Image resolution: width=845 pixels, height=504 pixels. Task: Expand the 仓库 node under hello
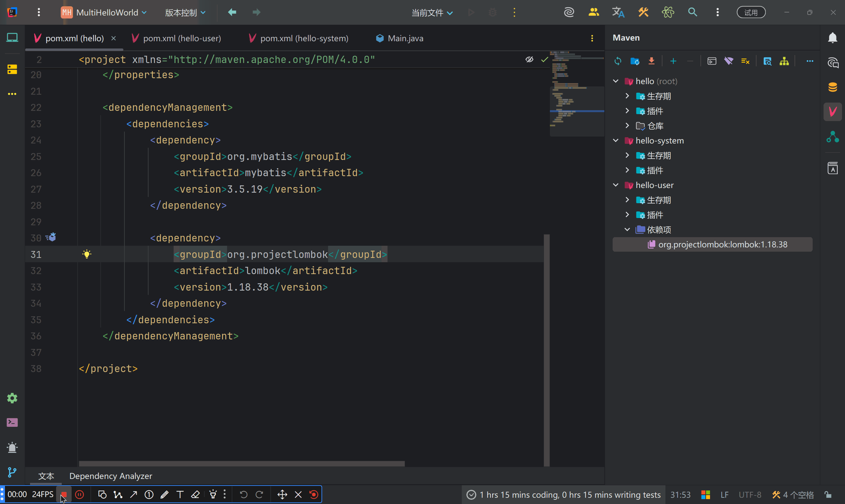click(627, 126)
